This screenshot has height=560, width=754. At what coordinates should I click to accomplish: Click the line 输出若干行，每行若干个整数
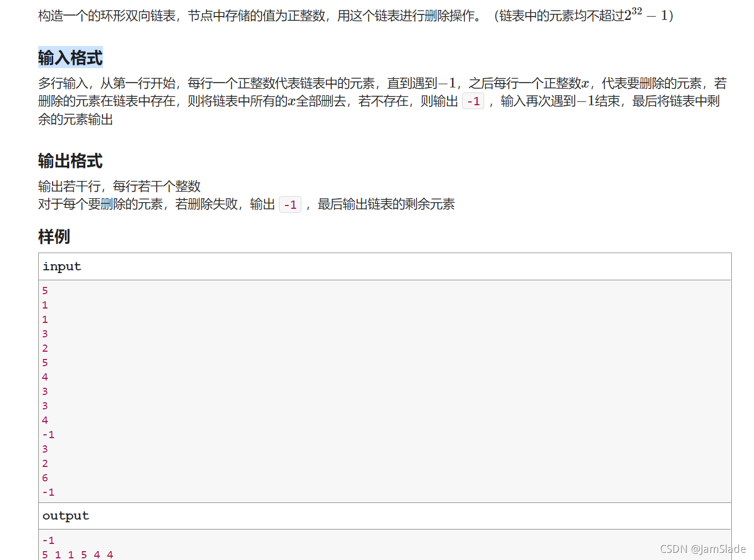tap(119, 186)
